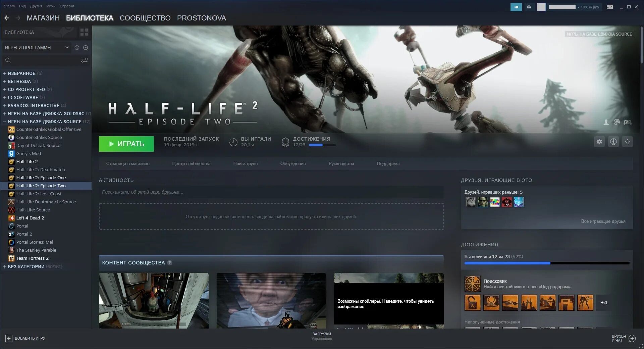Open the Поисковик achievement icon
Viewport: 644px width, 349px height.
pyautogui.click(x=473, y=284)
